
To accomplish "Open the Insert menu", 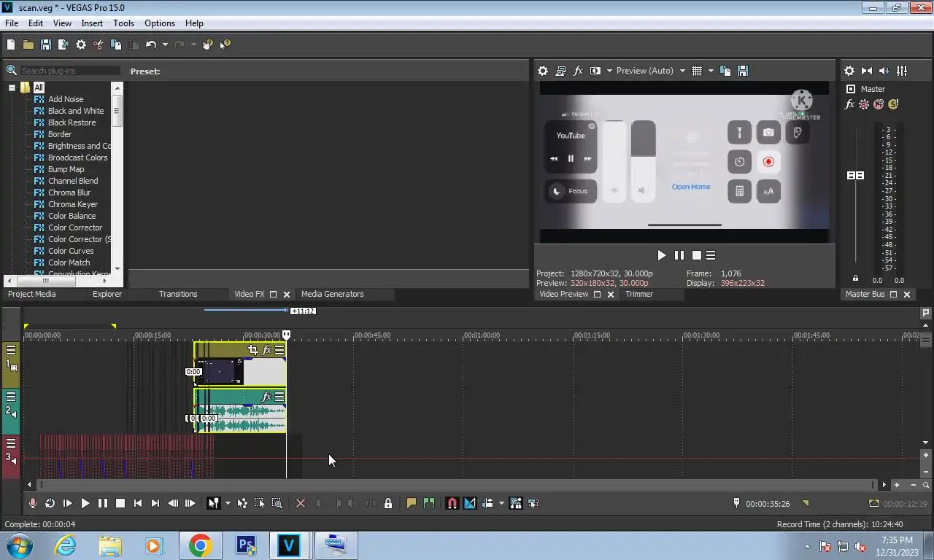I will pos(92,23).
